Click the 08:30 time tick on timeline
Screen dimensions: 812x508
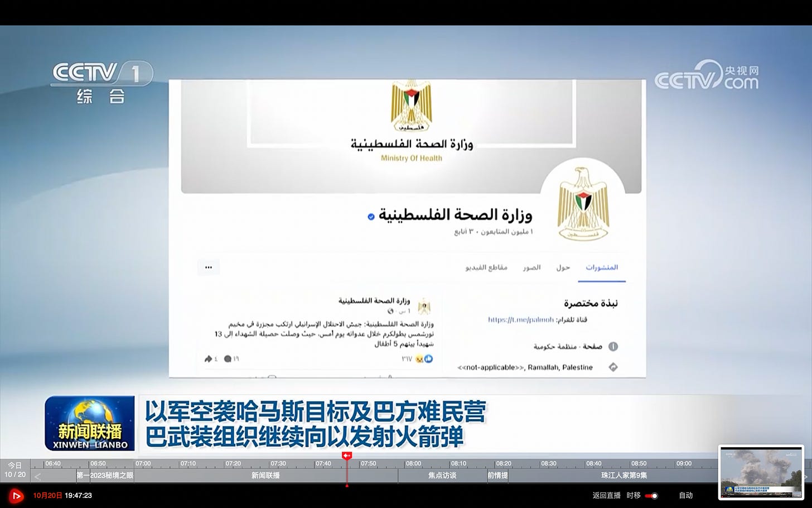coord(549,464)
